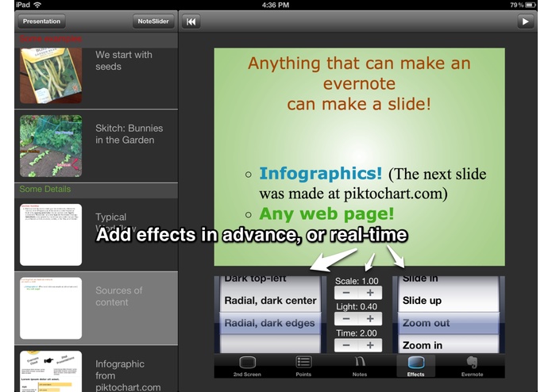Pick Dark top-left lighting option
The image size is (552, 392).
(x=270, y=281)
